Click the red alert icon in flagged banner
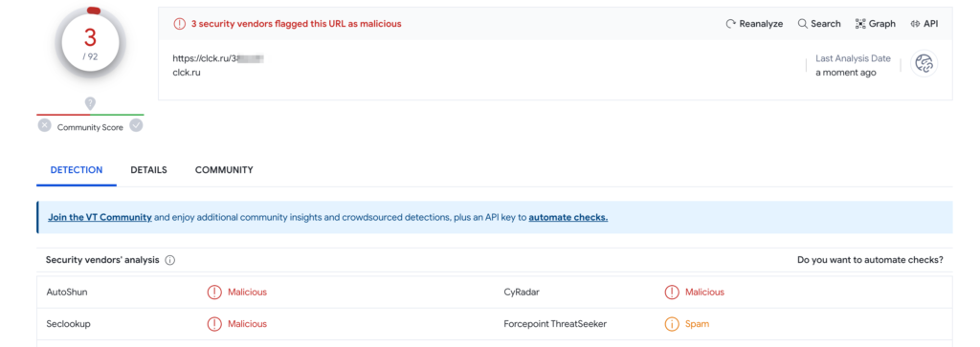Viewport: 980px width, 347px height. pos(179,24)
